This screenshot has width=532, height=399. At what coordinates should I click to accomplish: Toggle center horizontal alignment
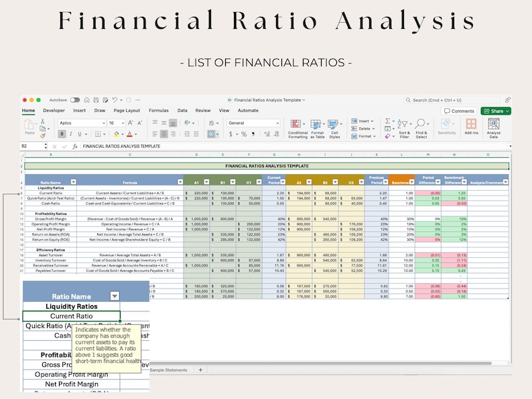164,135
